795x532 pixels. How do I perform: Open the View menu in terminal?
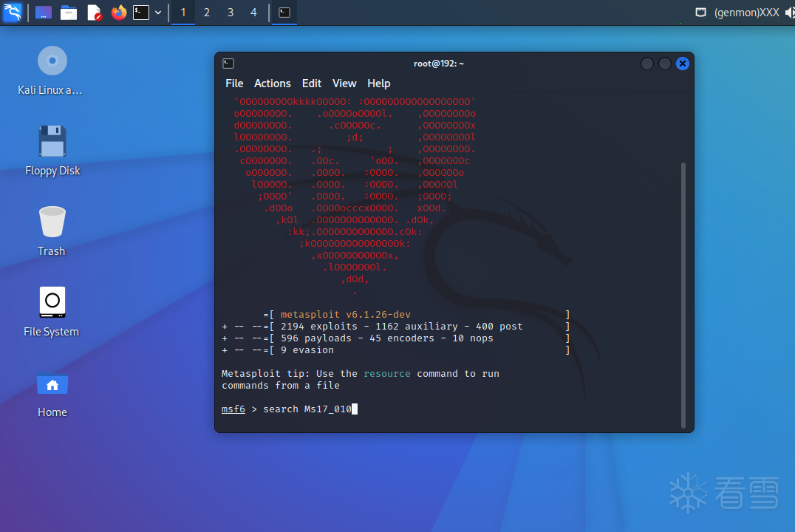344,83
